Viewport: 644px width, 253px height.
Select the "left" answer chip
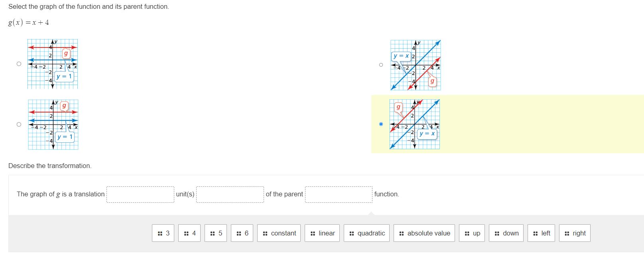coord(542,233)
